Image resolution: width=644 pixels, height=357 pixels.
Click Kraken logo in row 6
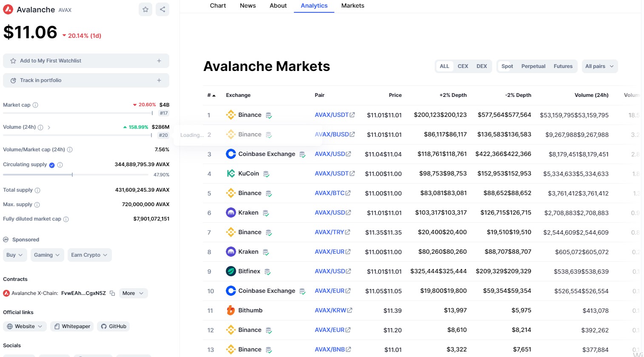click(x=231, y=212)
